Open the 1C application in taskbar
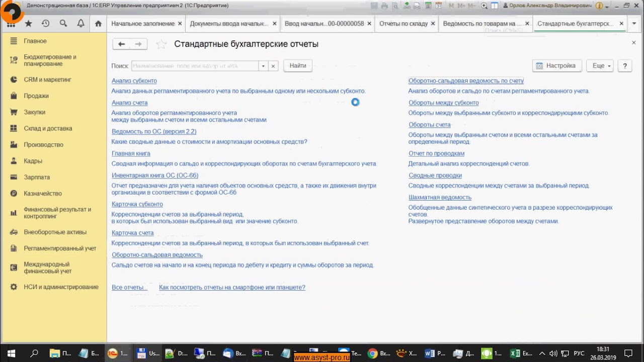 coord(117,353)
